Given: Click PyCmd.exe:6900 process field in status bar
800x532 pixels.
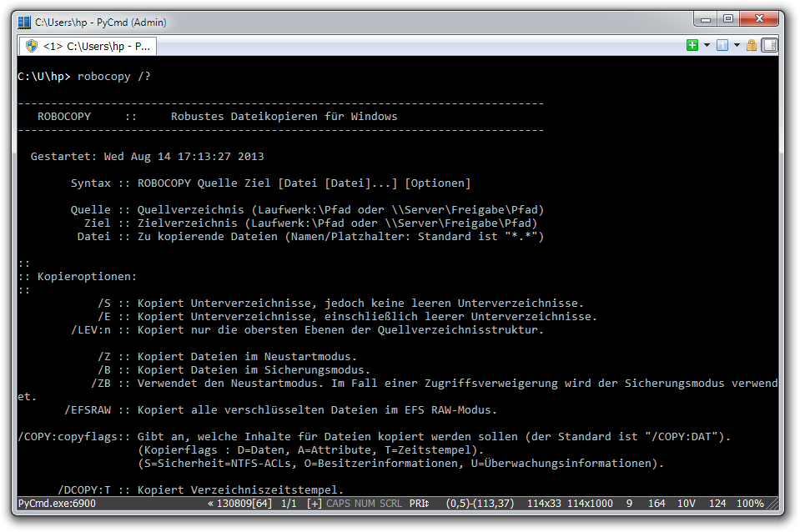Looking at the screenshot, I should tap(57, 504).
